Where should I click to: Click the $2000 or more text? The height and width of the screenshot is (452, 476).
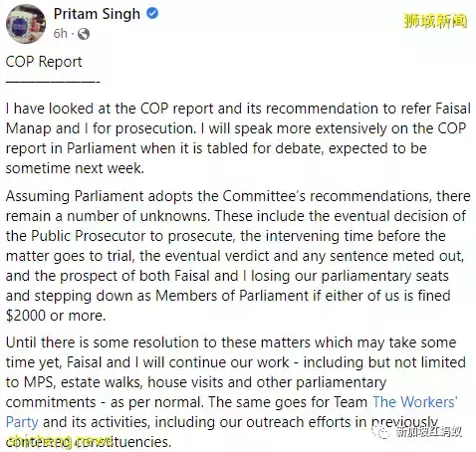click(56, 316)
